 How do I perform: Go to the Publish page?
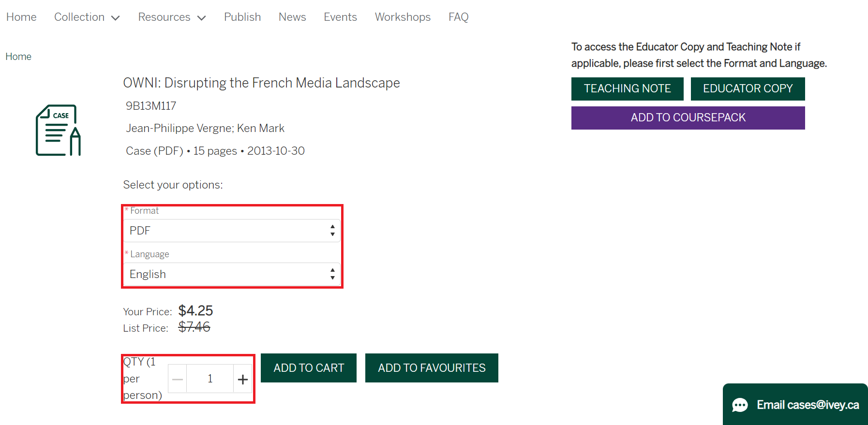click(x=242, y=17)
